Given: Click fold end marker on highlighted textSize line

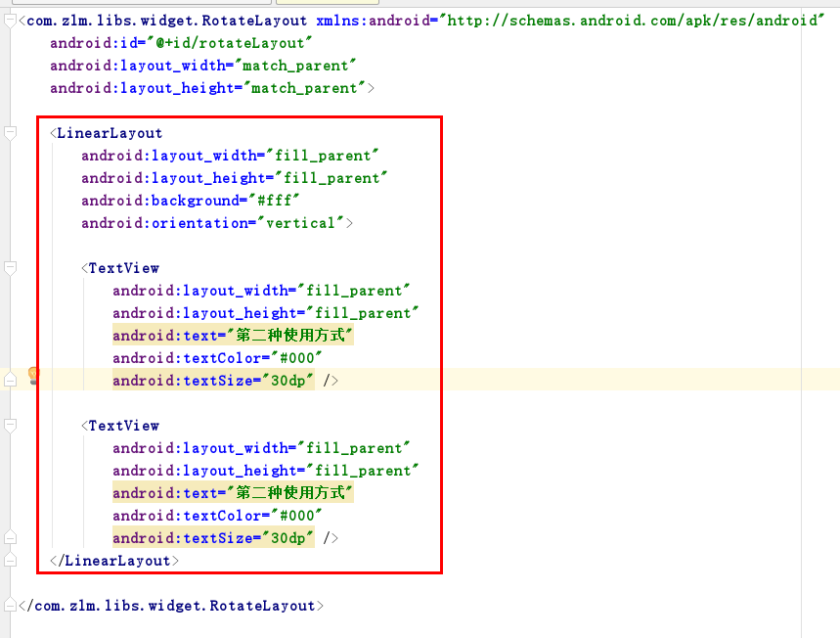Looking at the screenshot, I should point(10,380).
